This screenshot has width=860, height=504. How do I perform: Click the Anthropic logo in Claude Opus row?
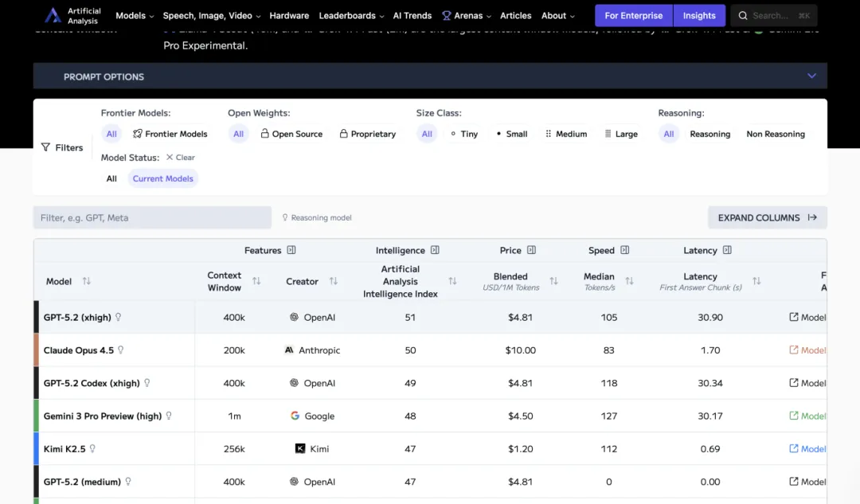(x=289, y=350)
